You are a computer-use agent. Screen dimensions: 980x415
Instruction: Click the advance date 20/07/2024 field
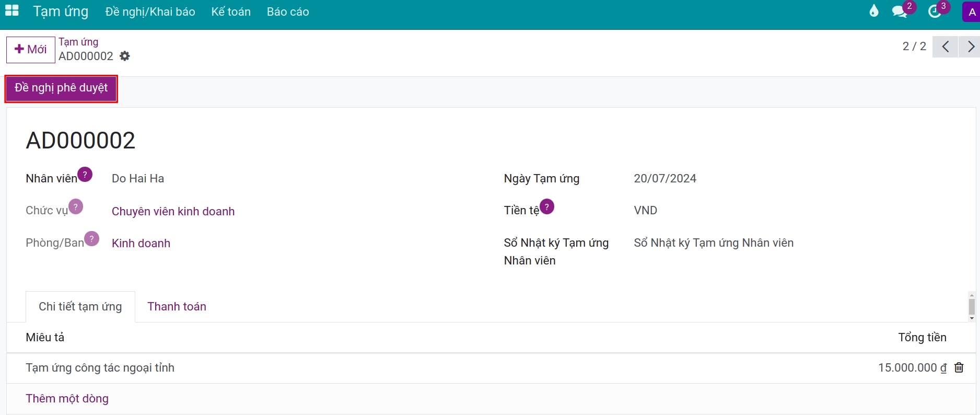coord(665,179)
